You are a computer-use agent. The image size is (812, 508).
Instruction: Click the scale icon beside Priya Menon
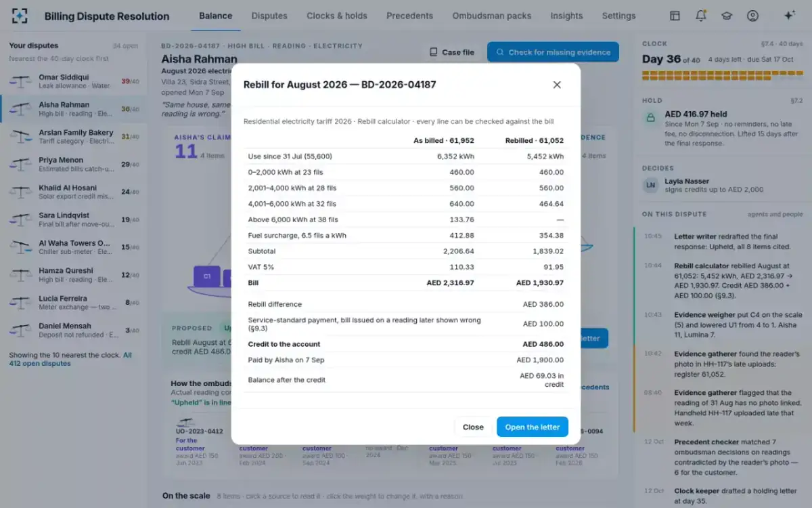click(x=20, y=165)
